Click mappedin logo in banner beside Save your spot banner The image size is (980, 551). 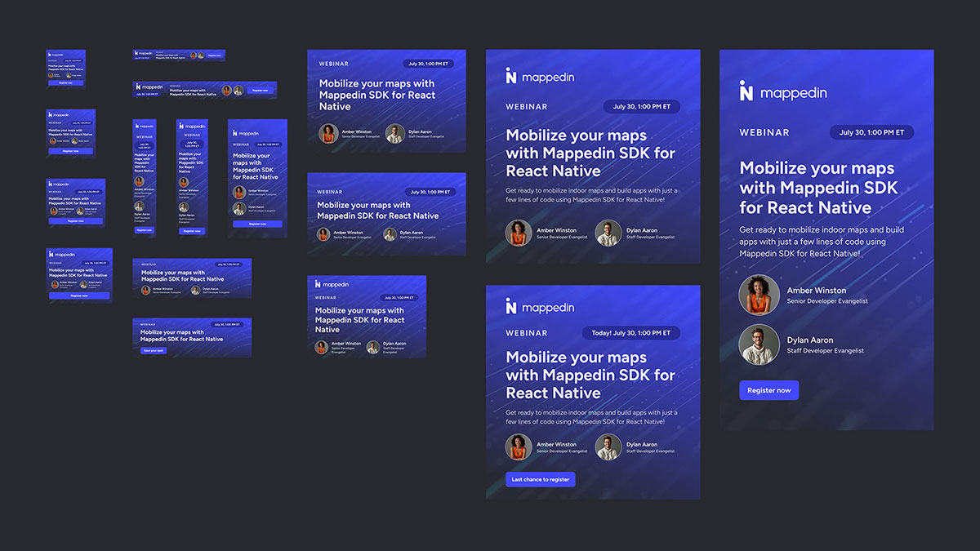click(x=332, y=284)
